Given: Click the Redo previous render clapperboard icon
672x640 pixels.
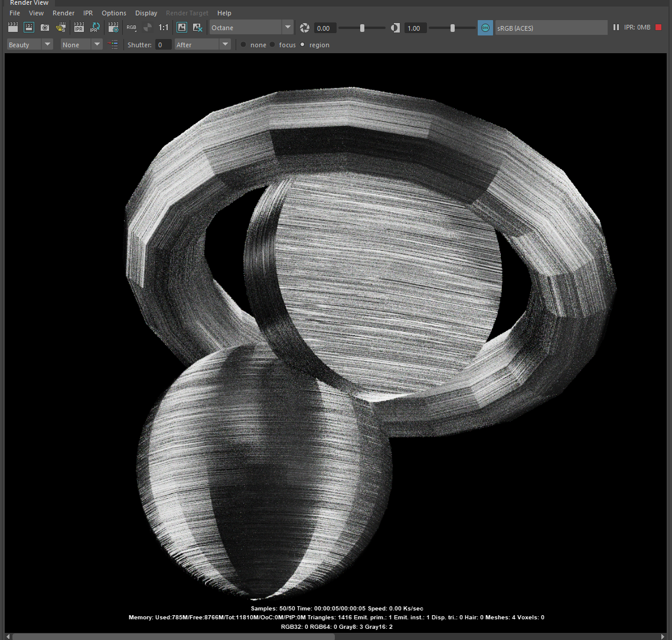Looking at the screenshot, I should click(12, 28).
